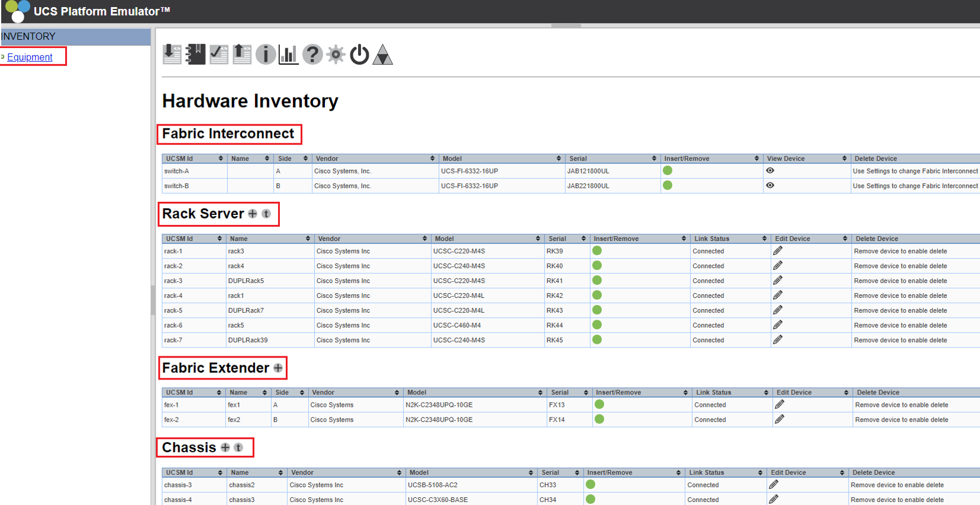This screenshot has width=980, height=505.
Task: Click model UCSC-C460-M4 in rack-6 row
Action: (457, 325)
